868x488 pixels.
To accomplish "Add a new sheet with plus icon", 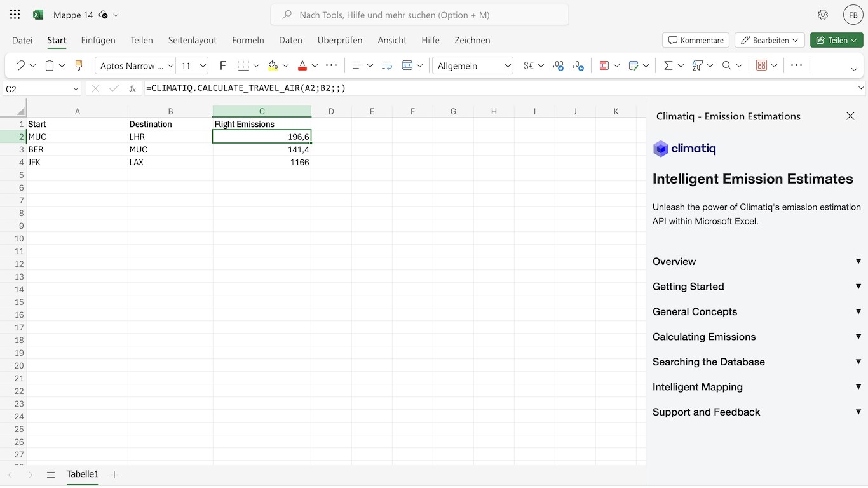I will point(114,475).
